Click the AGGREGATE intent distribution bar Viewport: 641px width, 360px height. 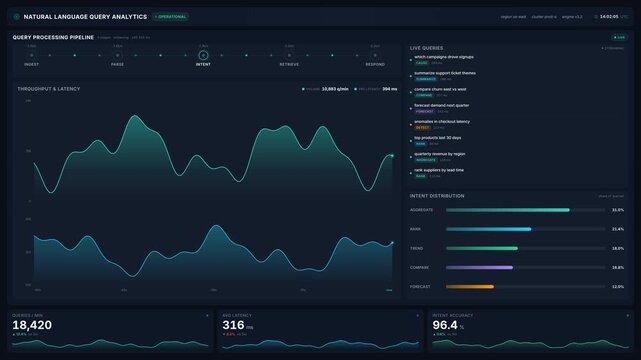coord(508,210)
